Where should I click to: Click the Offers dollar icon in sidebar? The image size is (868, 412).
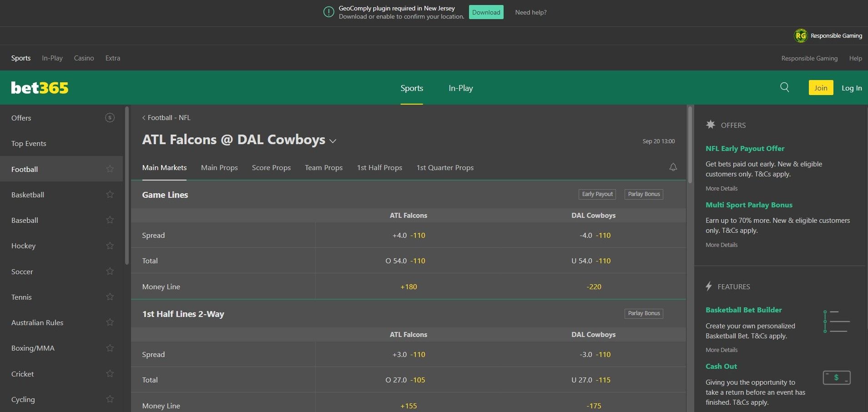pyautogui.click(x=110, y=118)
